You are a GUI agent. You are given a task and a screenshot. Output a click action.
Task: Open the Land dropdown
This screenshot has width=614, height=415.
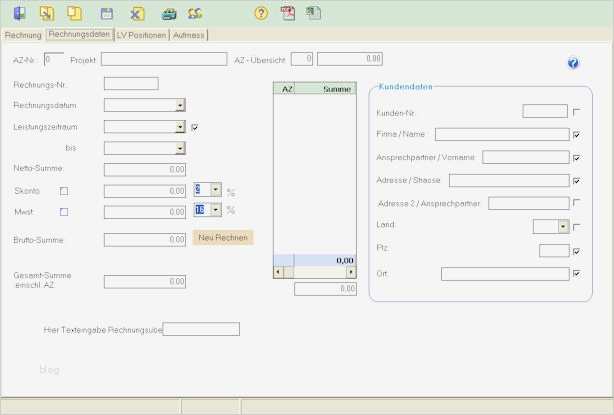563,226
